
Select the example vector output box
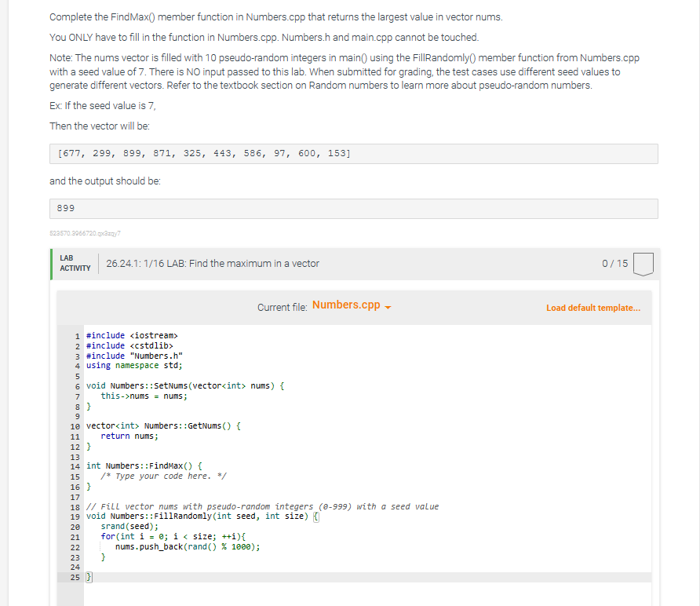tap(353, 153)
